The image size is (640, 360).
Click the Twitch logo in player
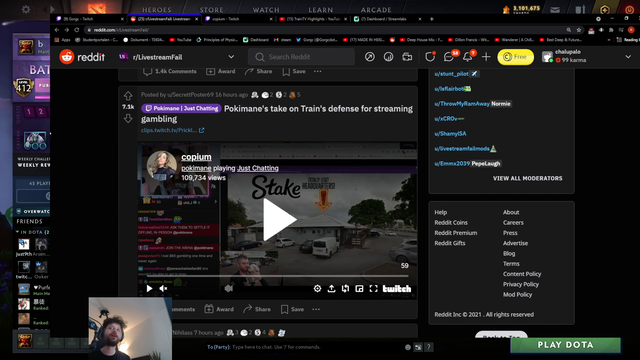[396, 289]
